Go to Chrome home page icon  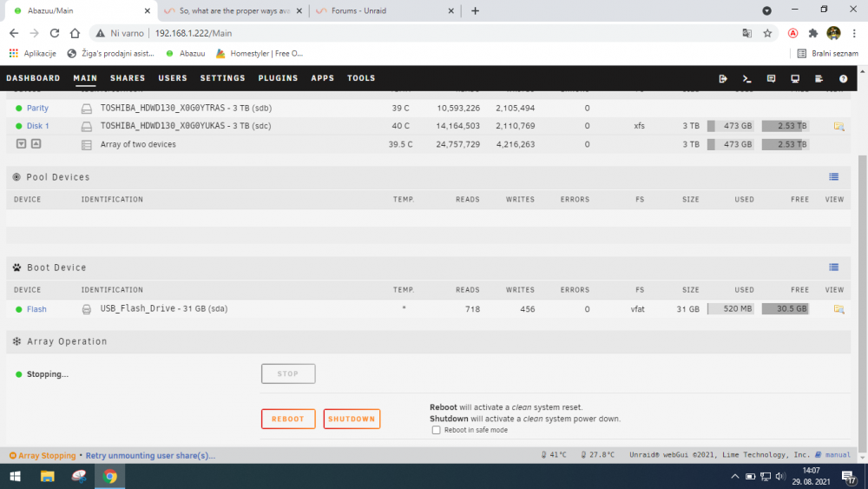75,33
